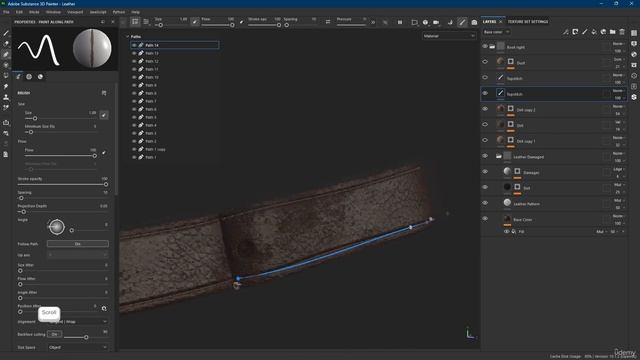Viewport: 640px width, 360px height.
Task: Click the add mask icon in Layers panel
Action: [575, 32]
